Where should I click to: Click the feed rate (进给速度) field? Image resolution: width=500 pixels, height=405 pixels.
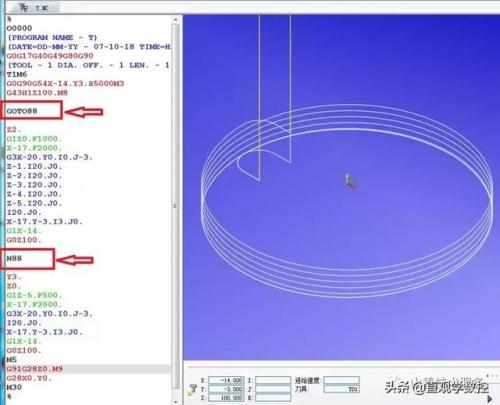click(x=342, y=380)
